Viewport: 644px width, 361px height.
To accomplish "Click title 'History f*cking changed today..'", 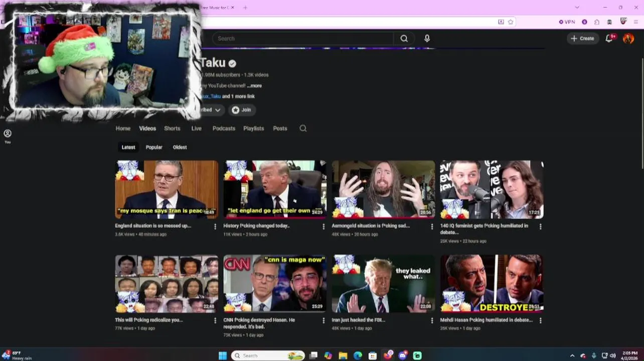I will (256, 226).
